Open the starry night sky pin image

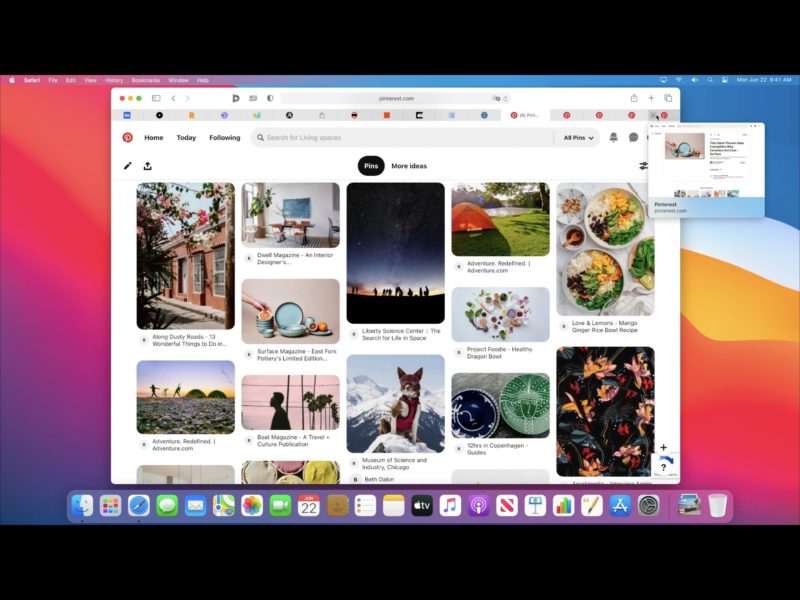(x=395, y=253)
